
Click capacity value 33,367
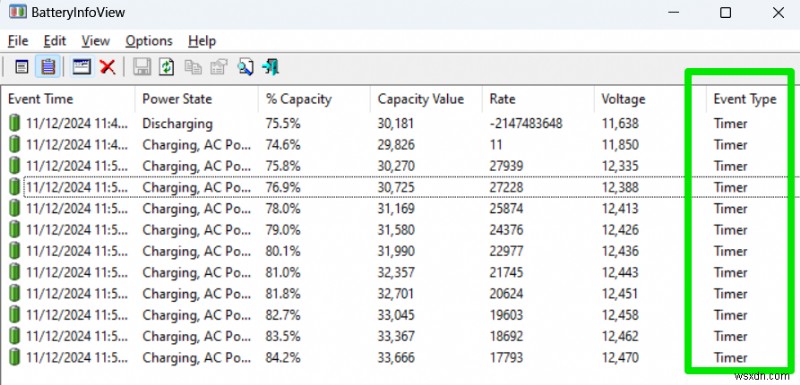(396, 336)
